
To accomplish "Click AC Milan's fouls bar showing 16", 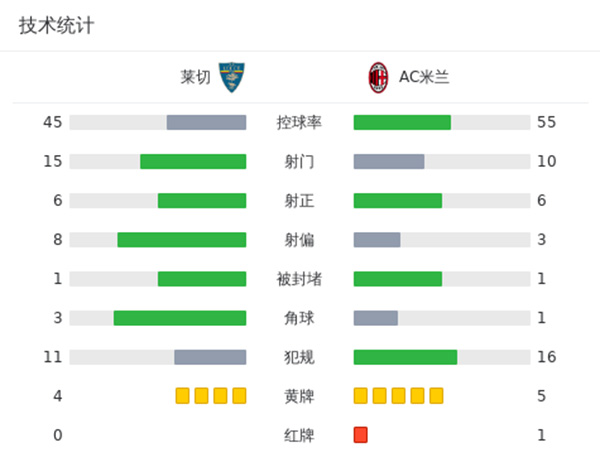I will point(405,357).
